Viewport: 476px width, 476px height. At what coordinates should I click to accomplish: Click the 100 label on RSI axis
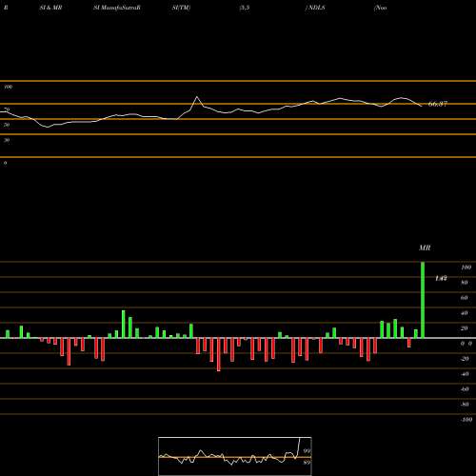(9, 87)
